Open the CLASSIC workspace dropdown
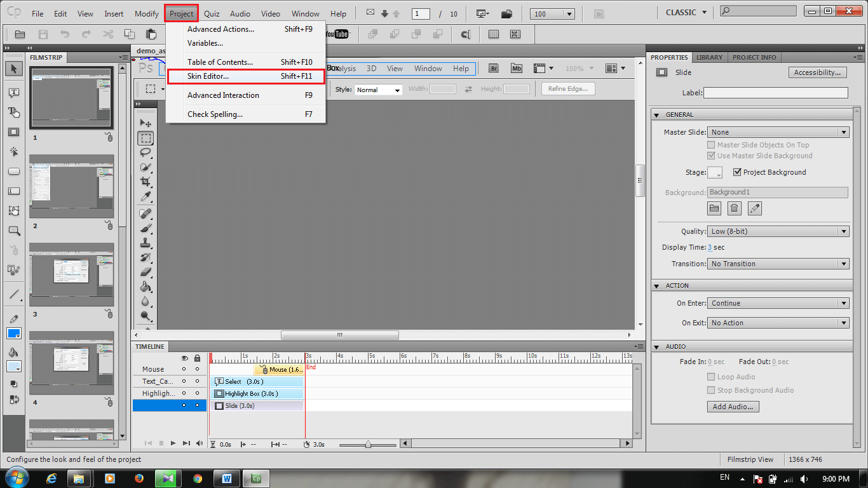The image size is (868, 488). click(686, 13)
